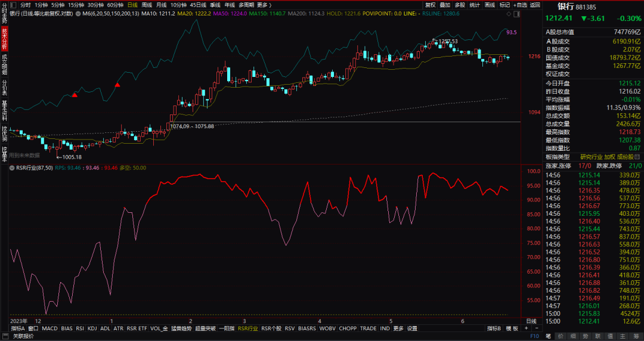644x341 pixels.
Task: Open the 复权 adjustment menu
Action: pos(431,5)
